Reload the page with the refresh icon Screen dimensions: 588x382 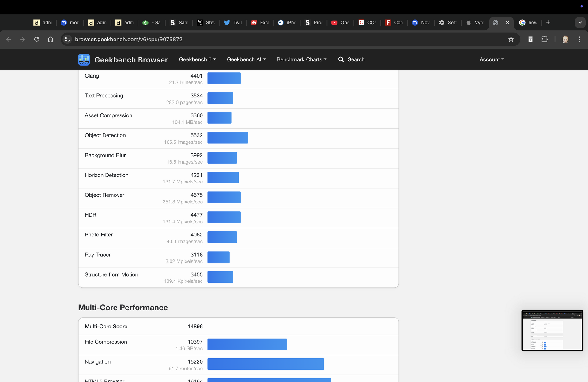[x=36, y=39]
